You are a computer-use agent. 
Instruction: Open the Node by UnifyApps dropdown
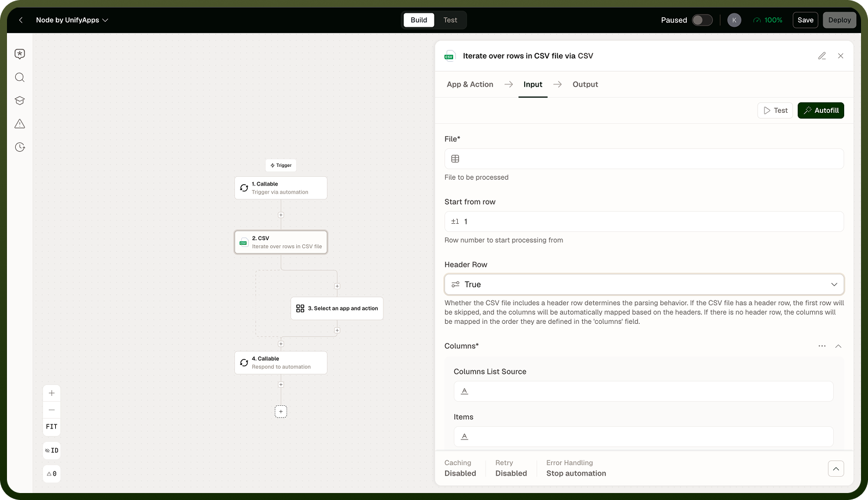(72, 20)
